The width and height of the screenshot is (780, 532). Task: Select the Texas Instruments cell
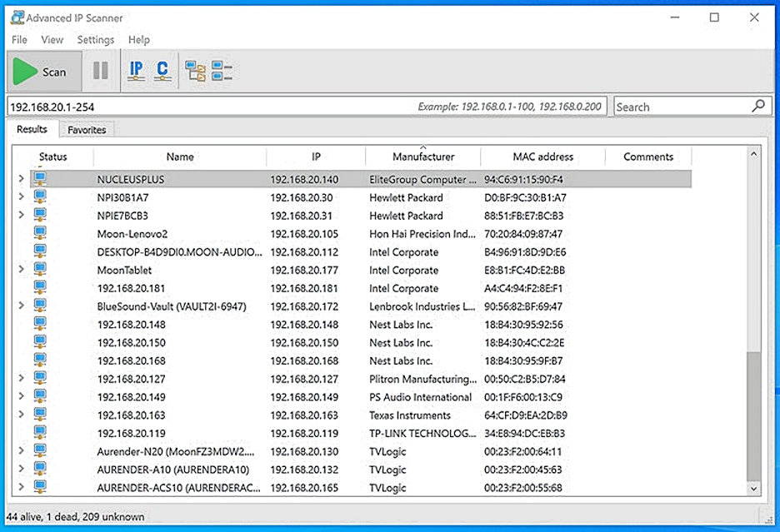tap(410, 415)
